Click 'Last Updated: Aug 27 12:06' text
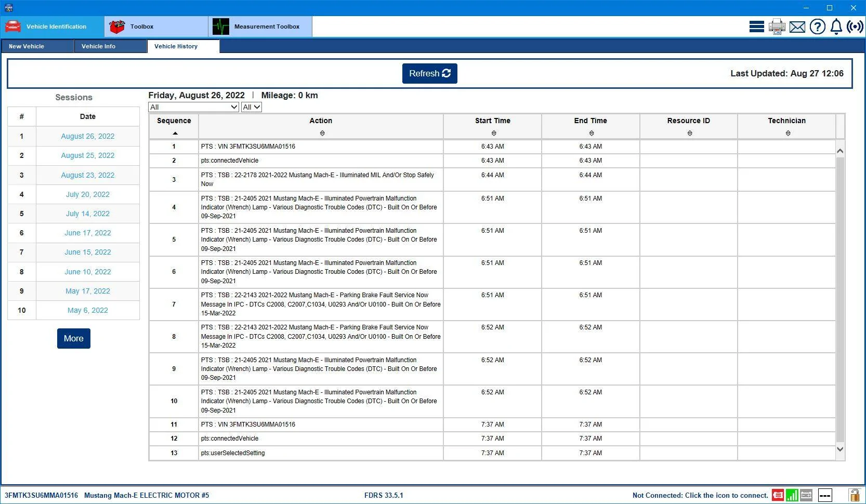 787,74
